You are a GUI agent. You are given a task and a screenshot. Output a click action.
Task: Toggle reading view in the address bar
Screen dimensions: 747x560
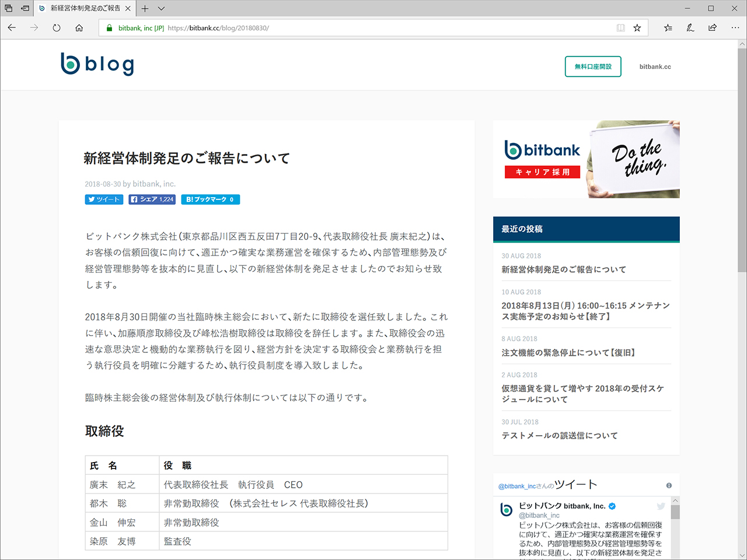pyautogui.click(x=620, y=27)
